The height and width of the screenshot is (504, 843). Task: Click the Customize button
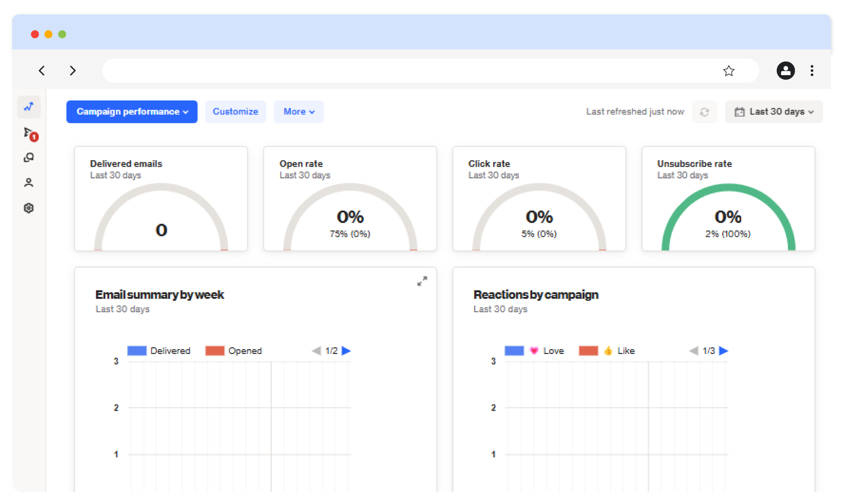pyautogui.click(x=235, y=112)
